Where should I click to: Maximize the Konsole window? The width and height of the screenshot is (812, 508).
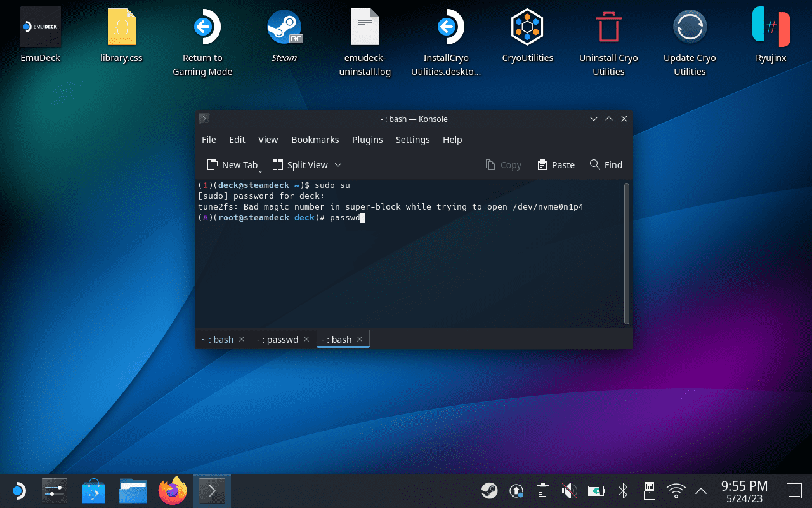[x=609, y=119]
